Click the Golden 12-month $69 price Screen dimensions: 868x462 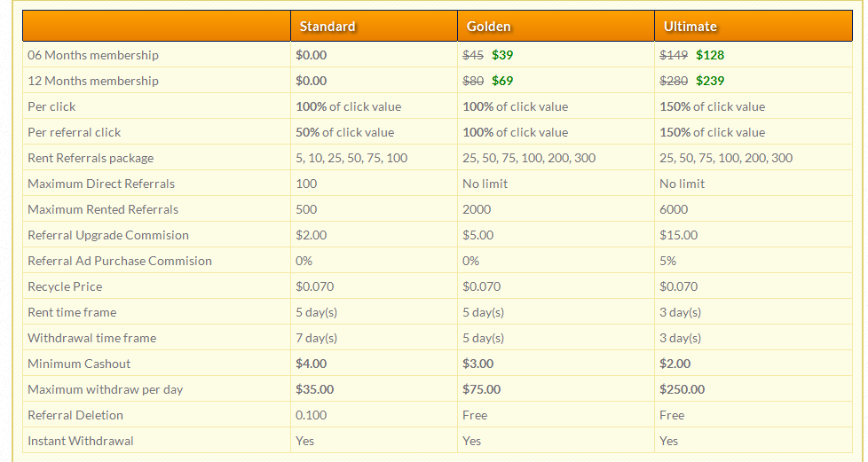coord(502,81)
